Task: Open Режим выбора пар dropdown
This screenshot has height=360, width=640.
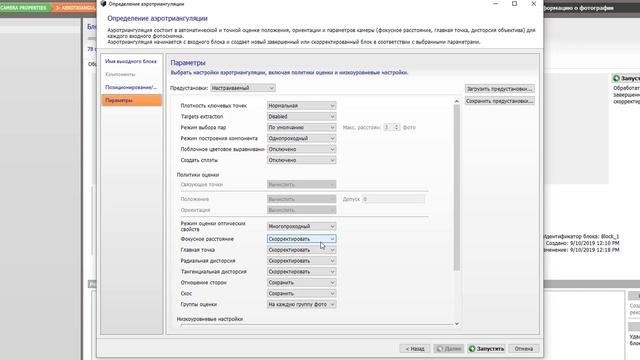Action: (x=302, y=127)
